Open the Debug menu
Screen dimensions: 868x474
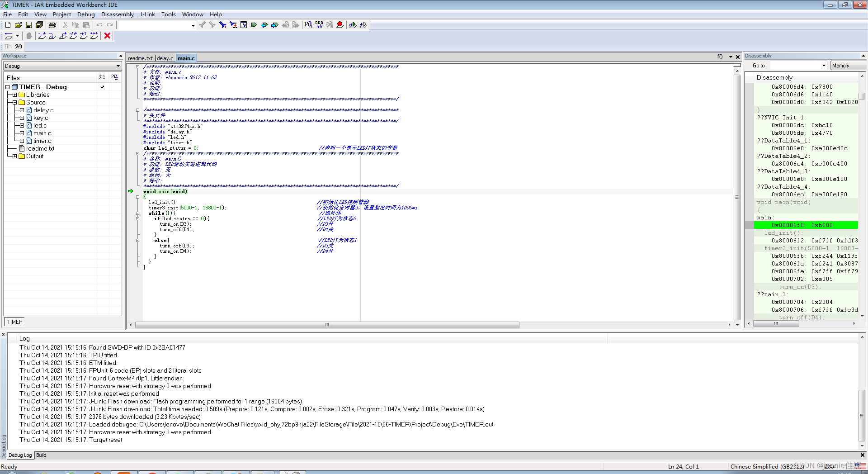(86, 14)
